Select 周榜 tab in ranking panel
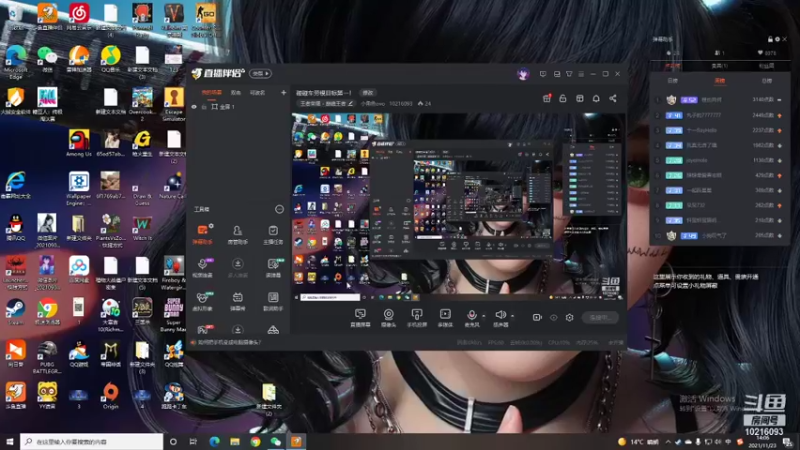The height and width of the screenshot is (450, 800). coord(719,81)
